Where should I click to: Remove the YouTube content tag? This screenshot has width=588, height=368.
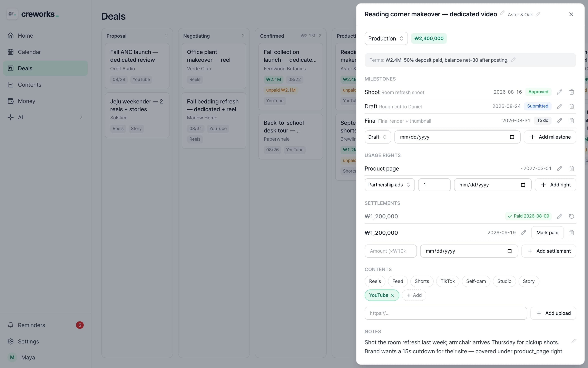pyautogui.click(x=392, y=295)
